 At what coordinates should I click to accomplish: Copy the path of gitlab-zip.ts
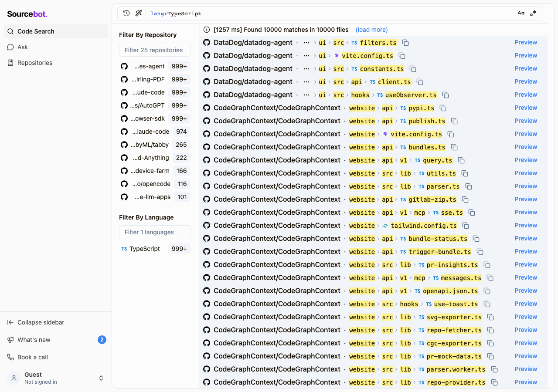pyautogui.click(x=465, y=199)
